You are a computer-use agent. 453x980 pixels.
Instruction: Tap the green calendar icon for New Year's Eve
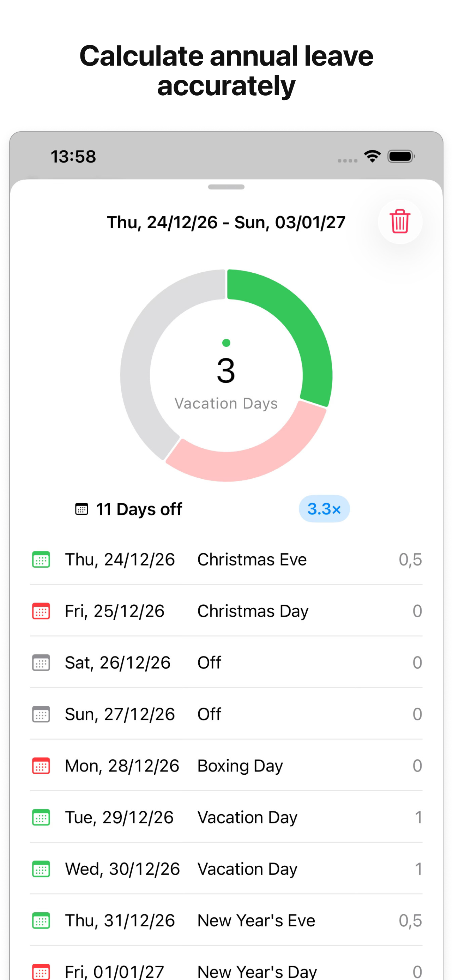pyautogui.click(x=41, y=921)
